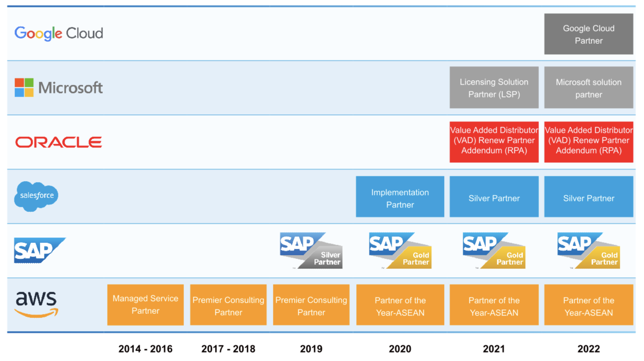644x361 pixels.
Task: Select the Microsoft four-square logo
Action: (24, 88)
